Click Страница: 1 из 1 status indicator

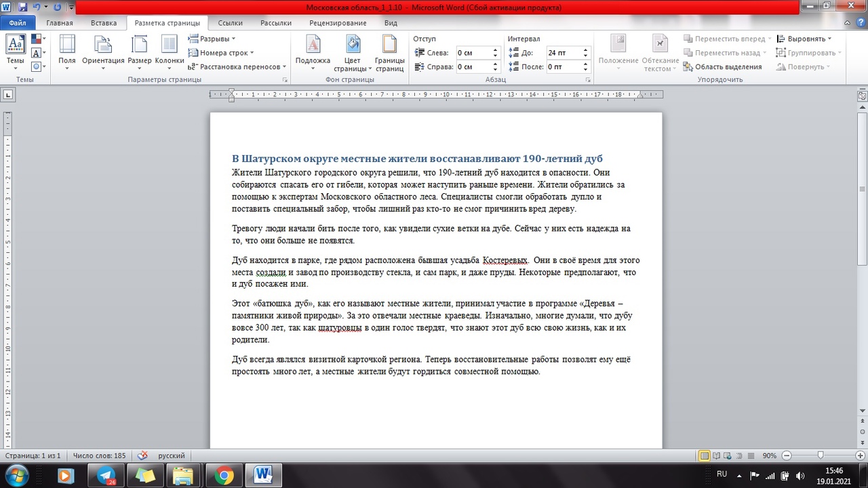(x=33, y=455)
